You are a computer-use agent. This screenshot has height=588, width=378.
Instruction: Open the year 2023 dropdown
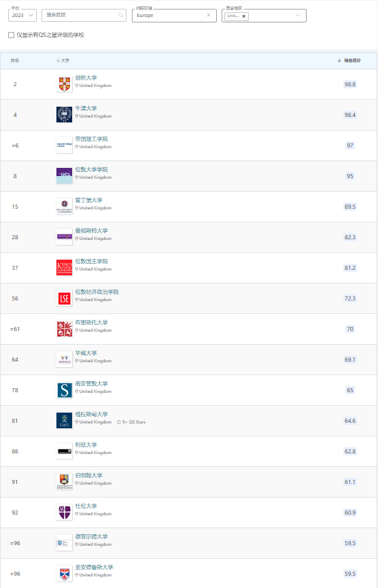click(x=22, y=16)
